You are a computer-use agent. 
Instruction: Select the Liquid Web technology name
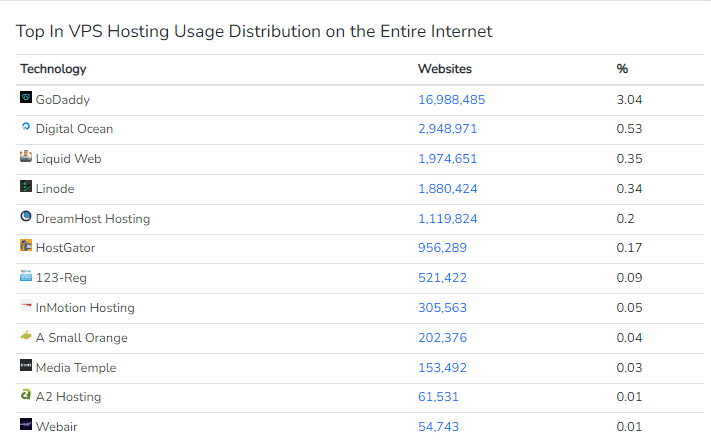pyautogui.click(x=68, y=159)
